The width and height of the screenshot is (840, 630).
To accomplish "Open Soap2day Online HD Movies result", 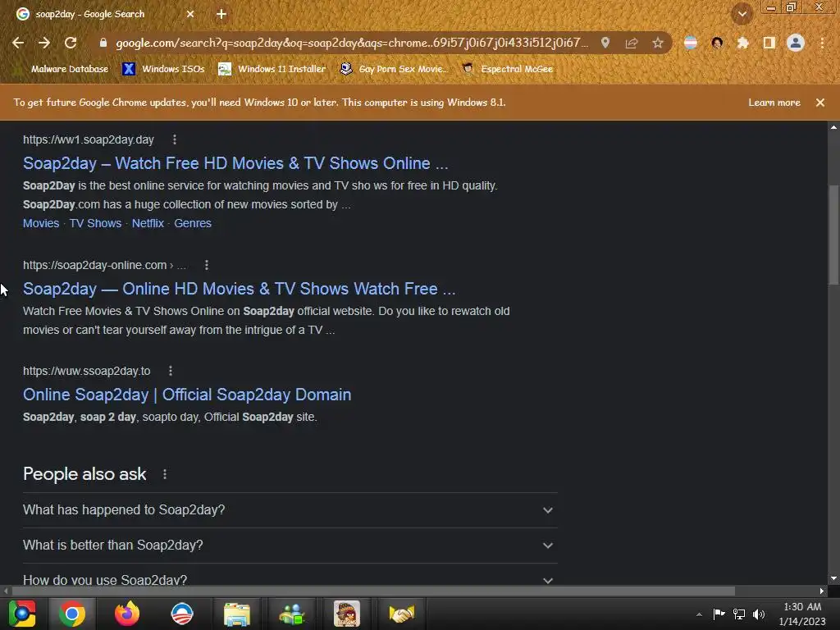I will (239, 289).
